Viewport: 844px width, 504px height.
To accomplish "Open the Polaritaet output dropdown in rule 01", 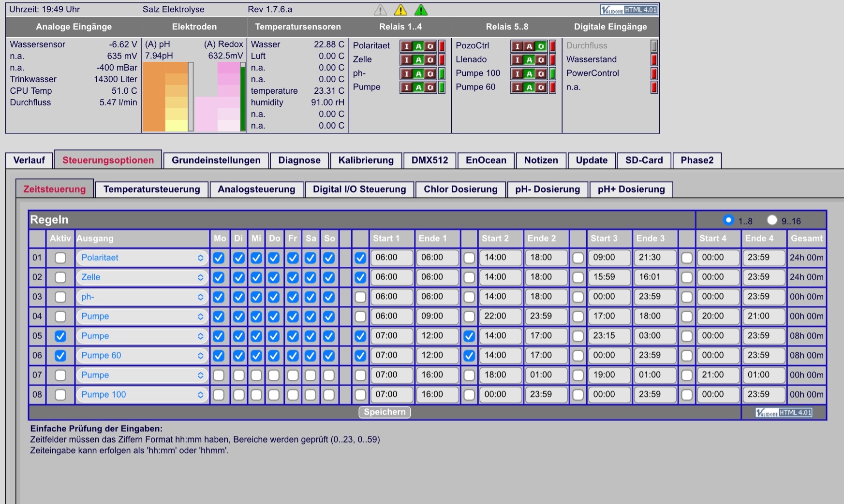I will [142, 258].
